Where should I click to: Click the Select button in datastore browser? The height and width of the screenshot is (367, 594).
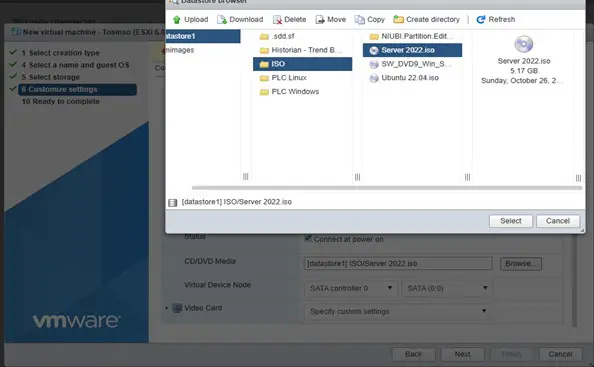point(511,221)
